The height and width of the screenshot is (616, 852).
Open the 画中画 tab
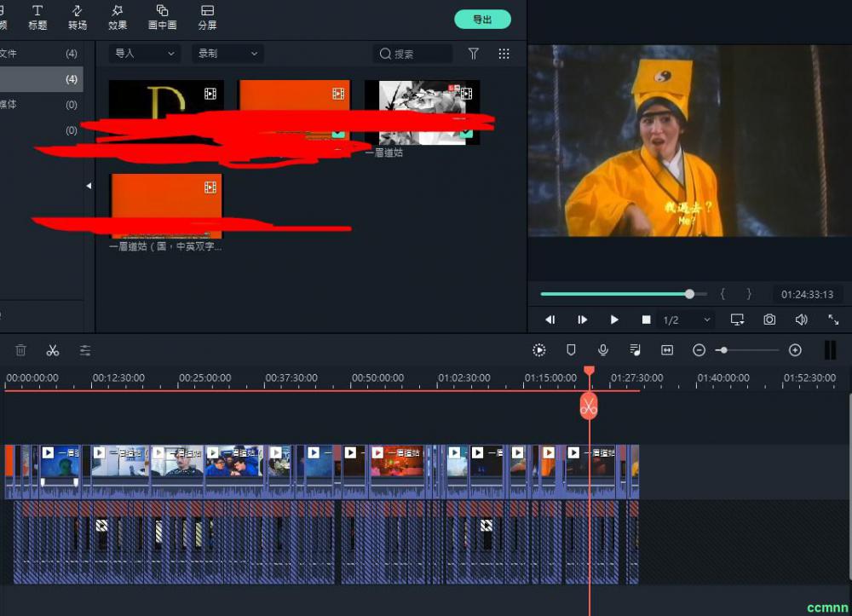pos(162,17)
